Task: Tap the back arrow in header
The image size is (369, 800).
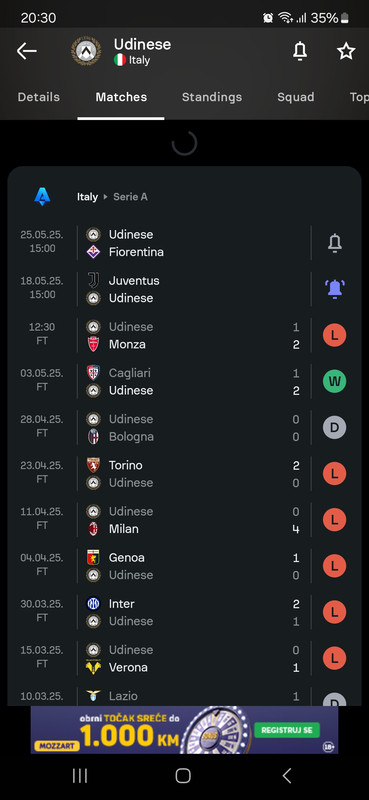Action: click(27, 51)
